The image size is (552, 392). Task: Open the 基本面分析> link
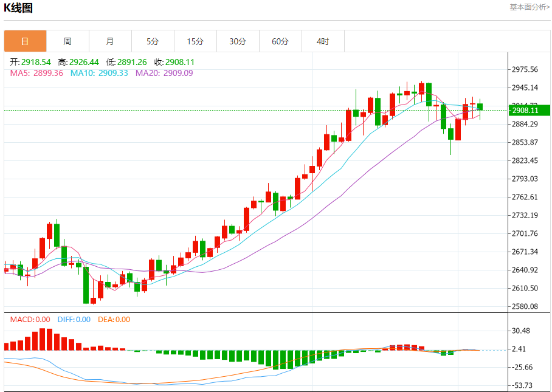tap(530, 7)
